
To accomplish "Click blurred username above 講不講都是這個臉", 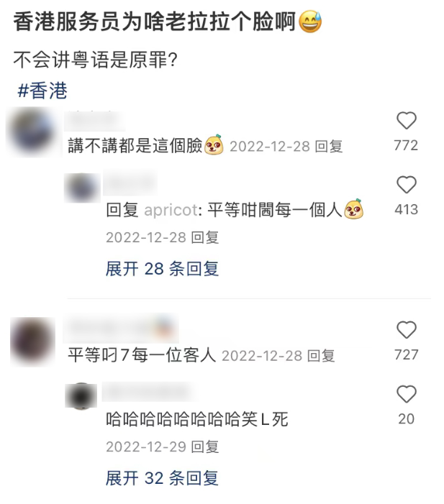I will [94, 122].
